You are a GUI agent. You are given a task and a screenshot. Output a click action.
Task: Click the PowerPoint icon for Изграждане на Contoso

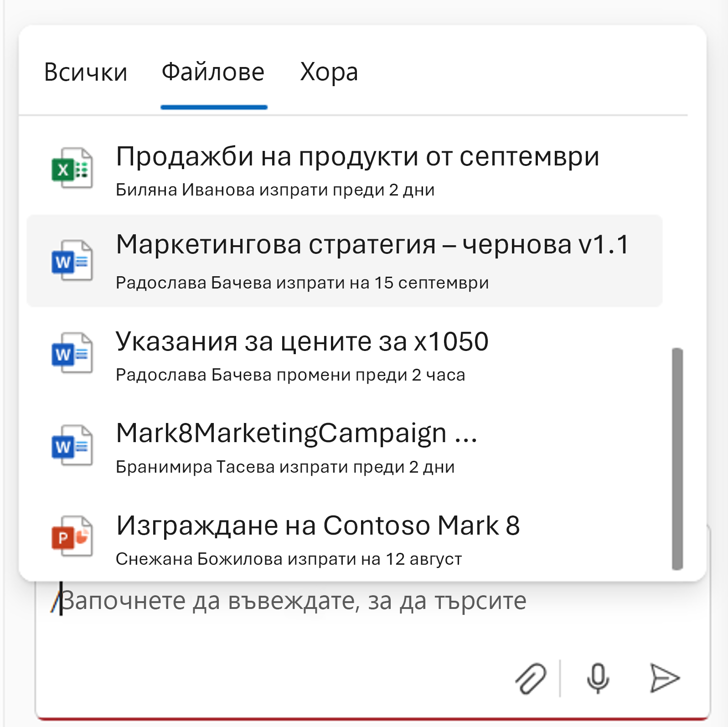click(x=72, y=536)
